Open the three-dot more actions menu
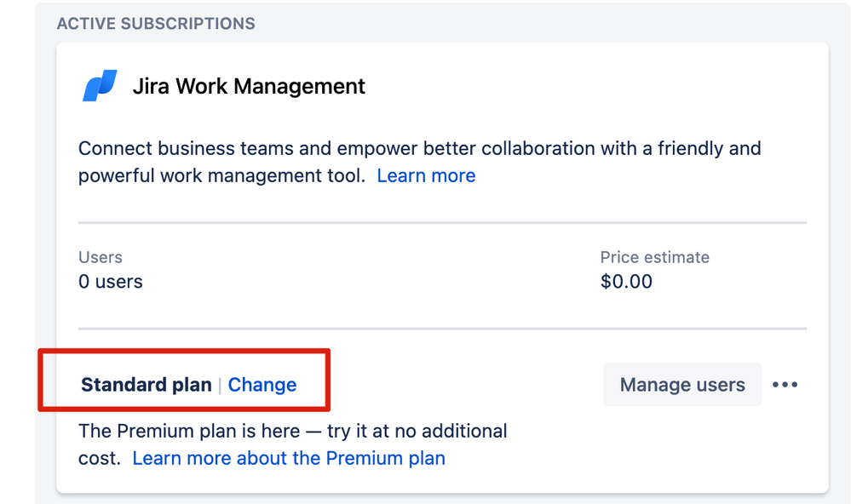851x504 pixels. pos(785,385)
